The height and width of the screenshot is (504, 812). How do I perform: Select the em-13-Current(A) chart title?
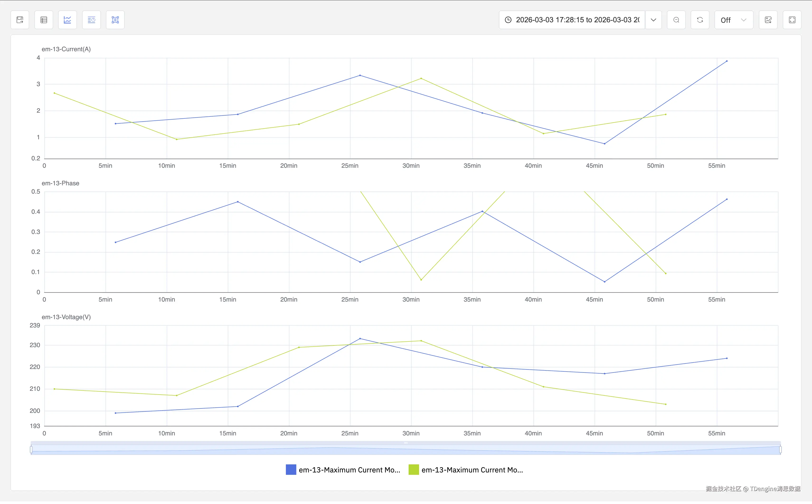[66, 49]
